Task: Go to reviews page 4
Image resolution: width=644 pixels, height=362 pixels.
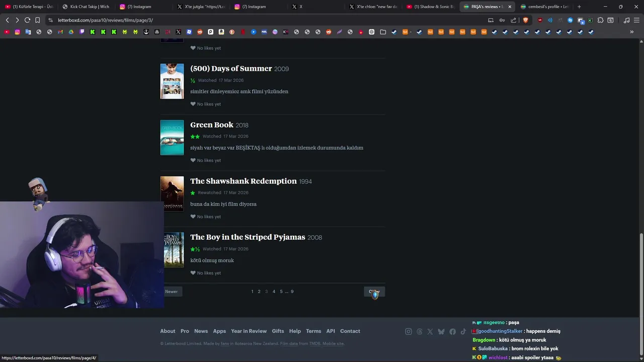Action: pyautogui.click(x=274, y=292)
